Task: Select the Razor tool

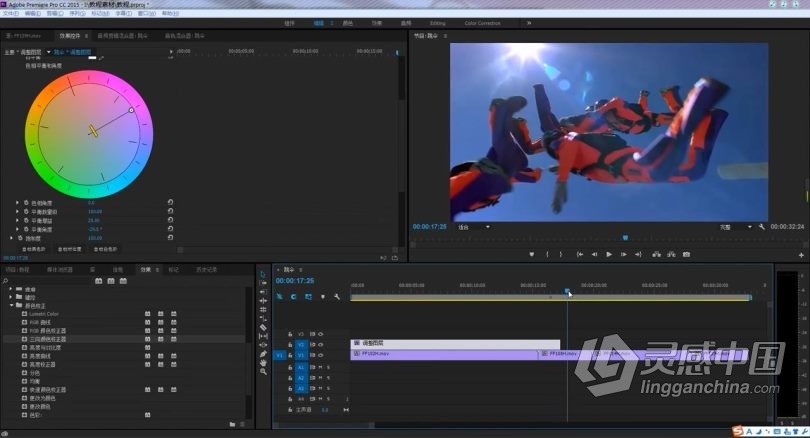Action: (263, 327)
